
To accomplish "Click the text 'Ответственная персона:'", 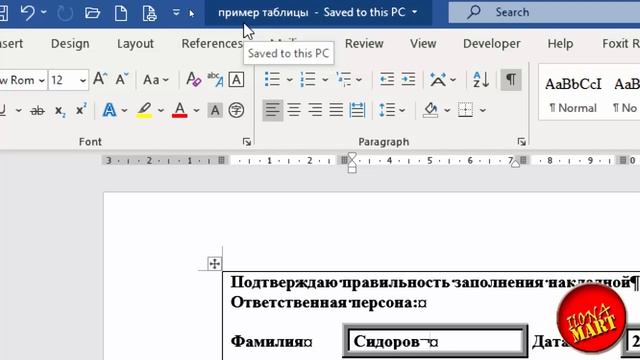I will coord(324,303).
